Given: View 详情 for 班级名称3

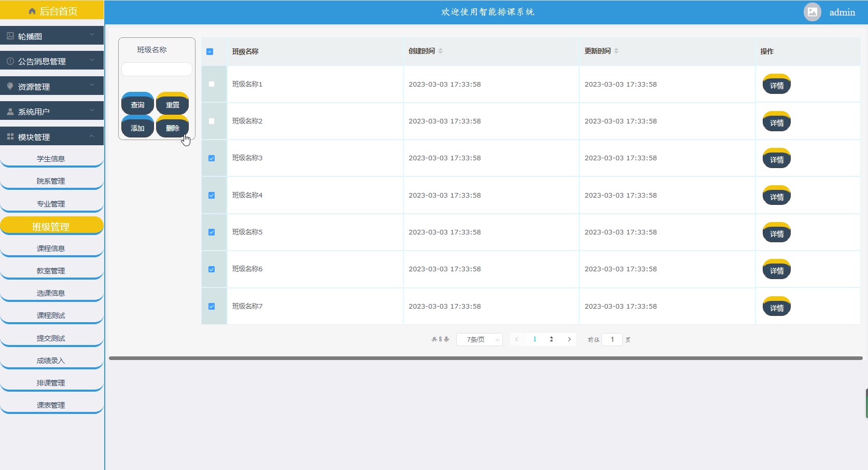Looking at the screenshot, I should [x=777, y=158].
